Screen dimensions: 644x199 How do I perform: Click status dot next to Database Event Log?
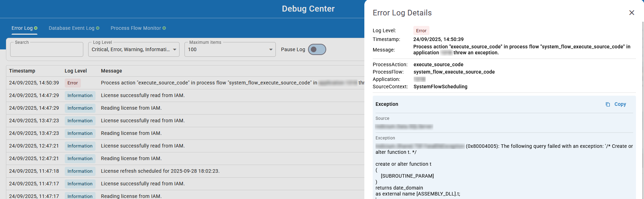(x=98, y=28)
